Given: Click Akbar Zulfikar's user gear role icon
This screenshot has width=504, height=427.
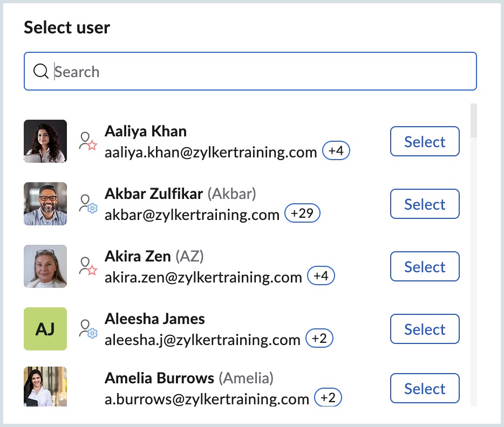Looking at the screenshot, I should [87, 204].
